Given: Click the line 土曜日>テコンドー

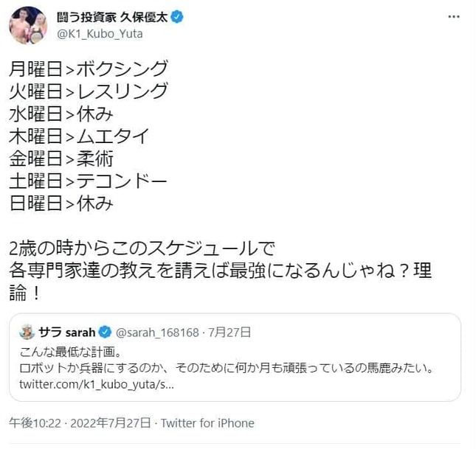Looking at the screenshot, I should point(88,181).
